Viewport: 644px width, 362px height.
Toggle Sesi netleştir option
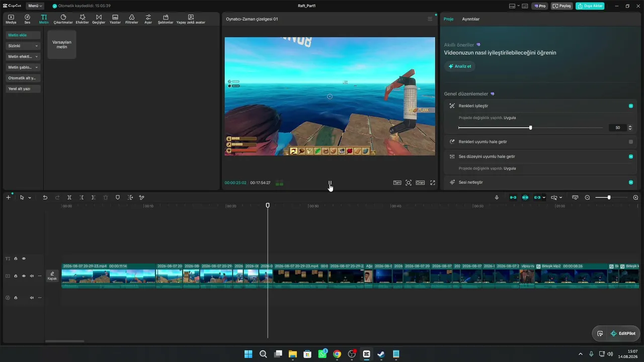[x=631, y=182]
